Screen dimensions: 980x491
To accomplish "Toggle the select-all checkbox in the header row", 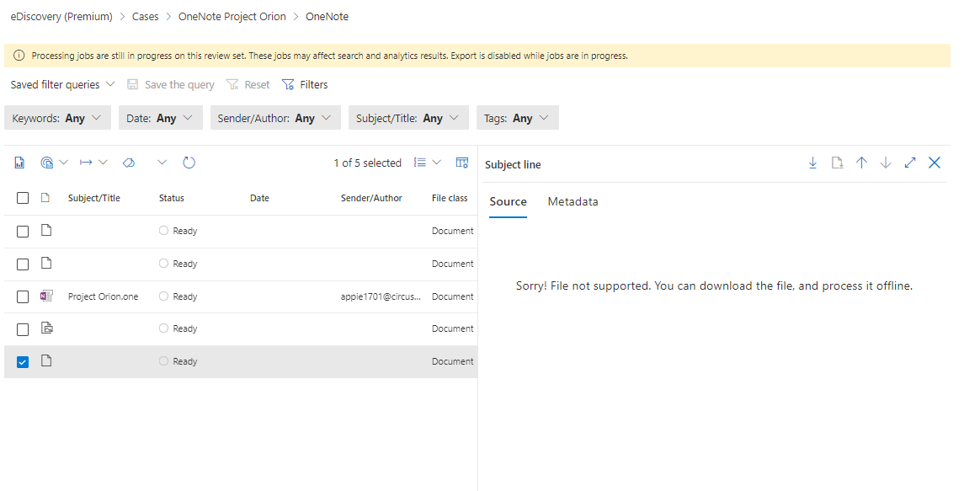I will 23,198.
